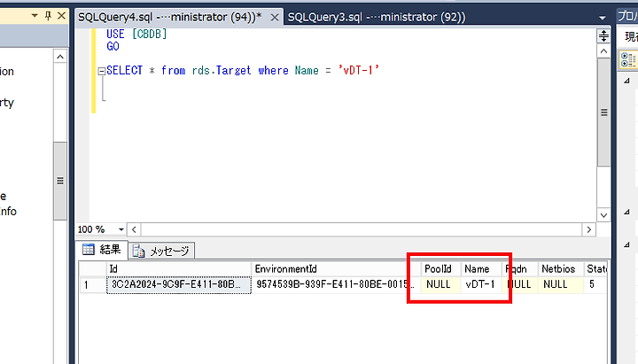The height and width of the screenshot is (364, 638).
Task: Select the メッセージ messages tab
Action: (x=161, y=251)
